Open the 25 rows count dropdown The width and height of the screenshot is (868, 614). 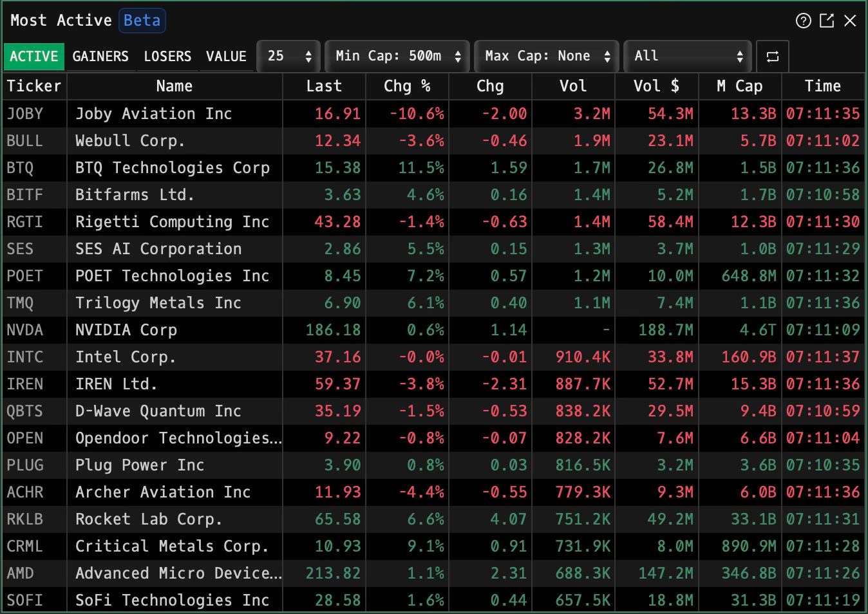pos(288,57)
